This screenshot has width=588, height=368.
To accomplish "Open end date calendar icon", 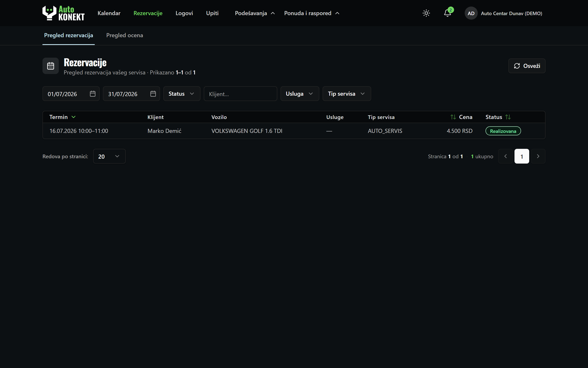I will (x=153, y=94).
